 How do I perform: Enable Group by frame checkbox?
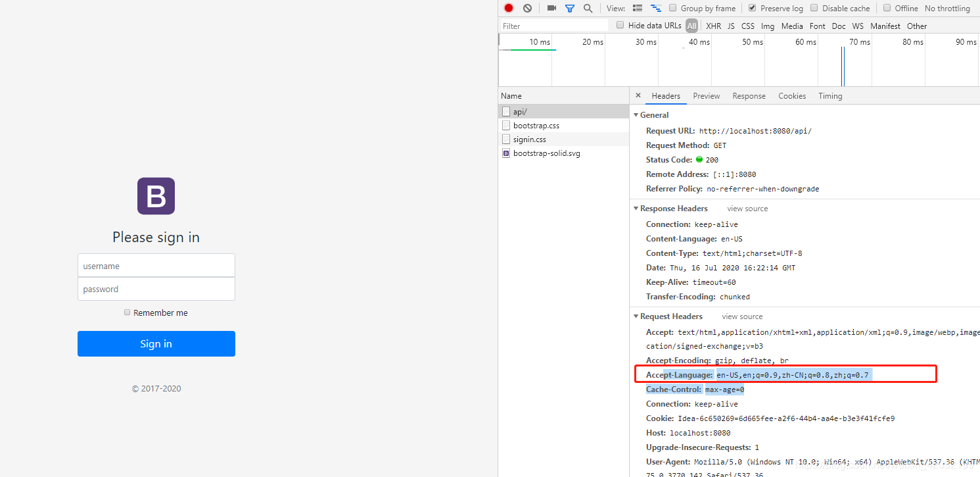672,8
